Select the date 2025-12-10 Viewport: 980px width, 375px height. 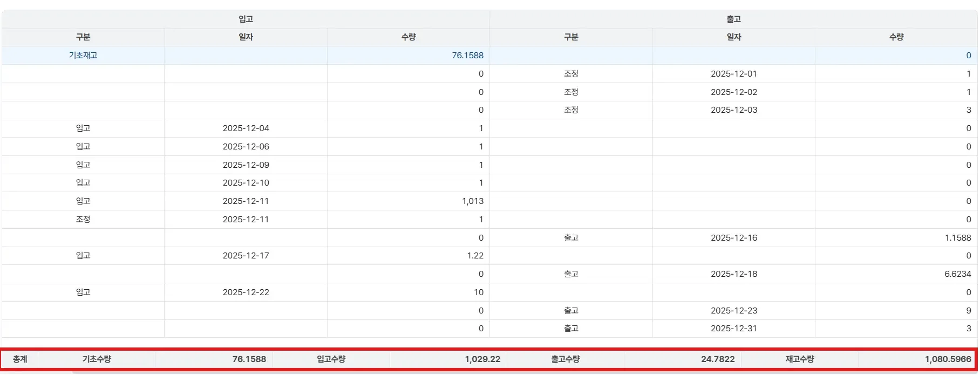pos(246,183)
